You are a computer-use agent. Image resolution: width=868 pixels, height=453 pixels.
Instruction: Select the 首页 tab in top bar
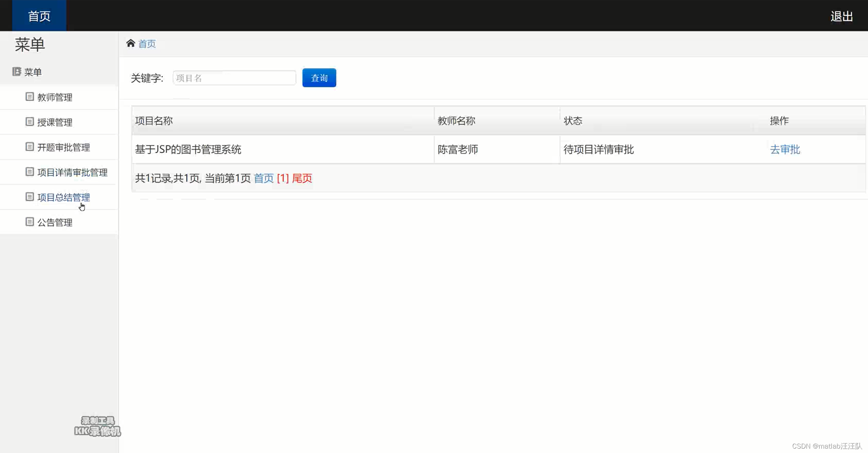(39, 16)
